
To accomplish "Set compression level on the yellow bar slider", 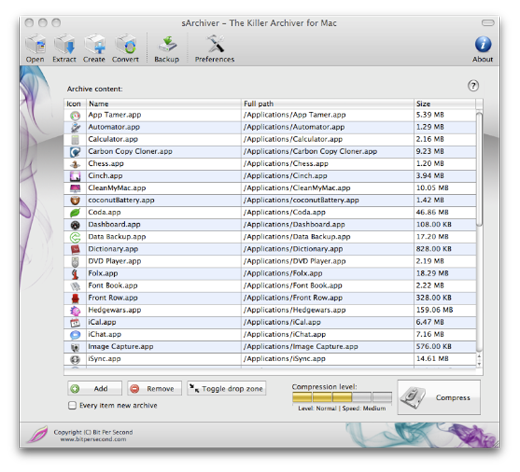I will (342, 397).
